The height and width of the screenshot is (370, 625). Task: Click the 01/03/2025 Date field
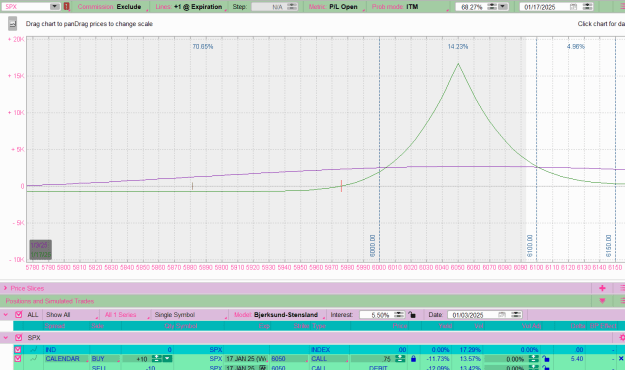pos(473,315)
